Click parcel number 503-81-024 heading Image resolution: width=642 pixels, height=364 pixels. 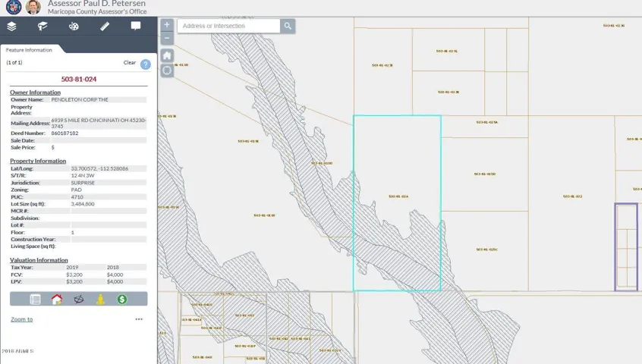[x=79, y=80]
